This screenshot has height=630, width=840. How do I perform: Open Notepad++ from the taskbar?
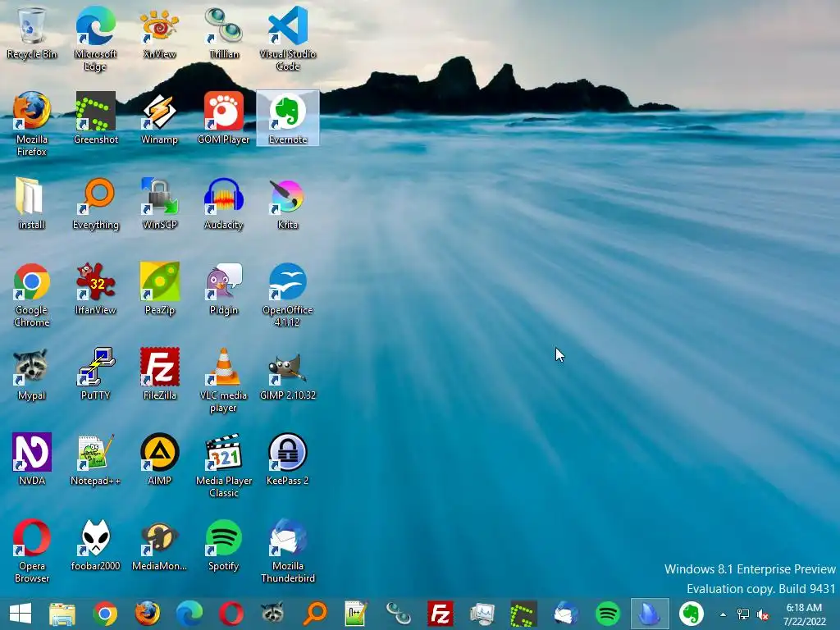357,614
